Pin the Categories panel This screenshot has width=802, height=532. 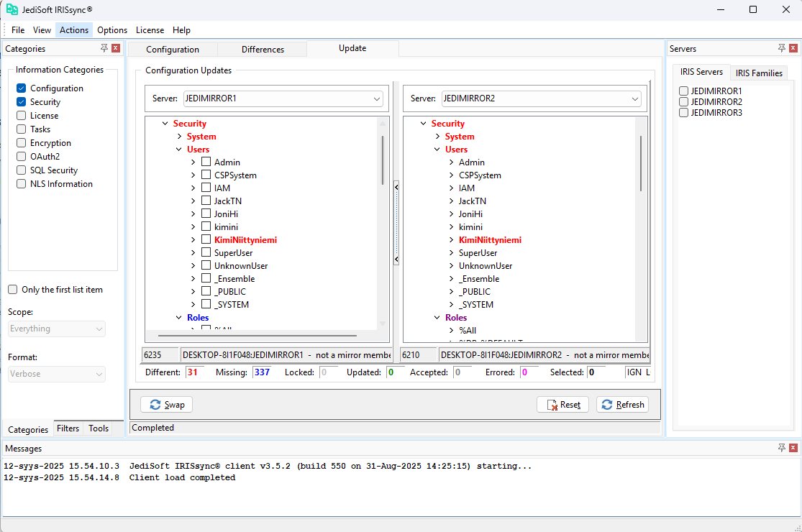point(104,48)
